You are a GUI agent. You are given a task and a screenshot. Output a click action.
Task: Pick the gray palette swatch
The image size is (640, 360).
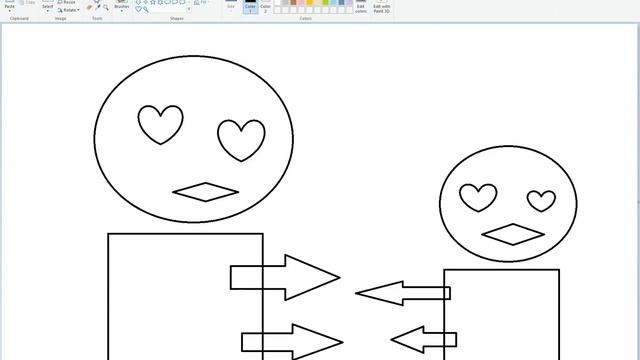(x=285, y=2)
